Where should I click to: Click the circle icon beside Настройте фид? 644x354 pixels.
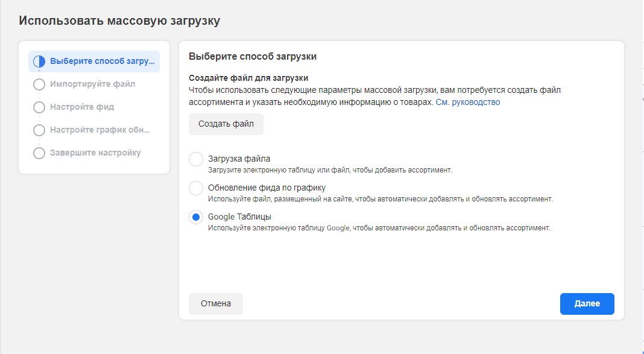39,107
